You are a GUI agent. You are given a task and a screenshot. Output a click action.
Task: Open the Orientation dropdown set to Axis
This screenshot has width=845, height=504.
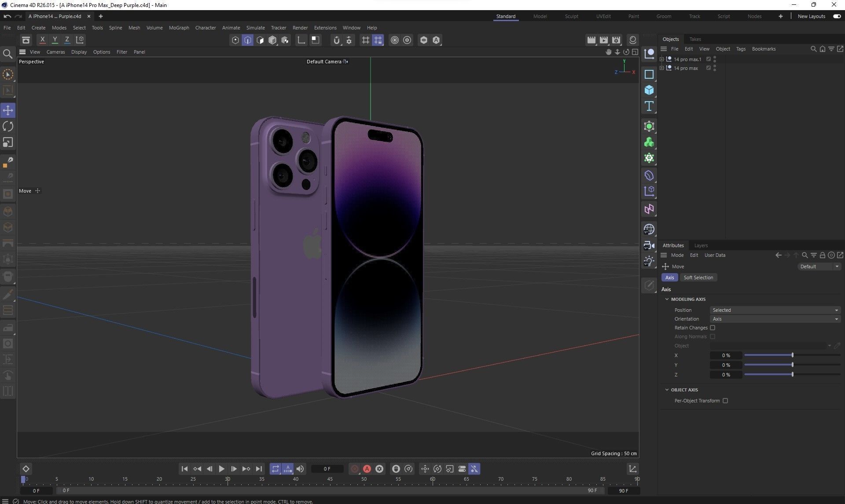775,319
